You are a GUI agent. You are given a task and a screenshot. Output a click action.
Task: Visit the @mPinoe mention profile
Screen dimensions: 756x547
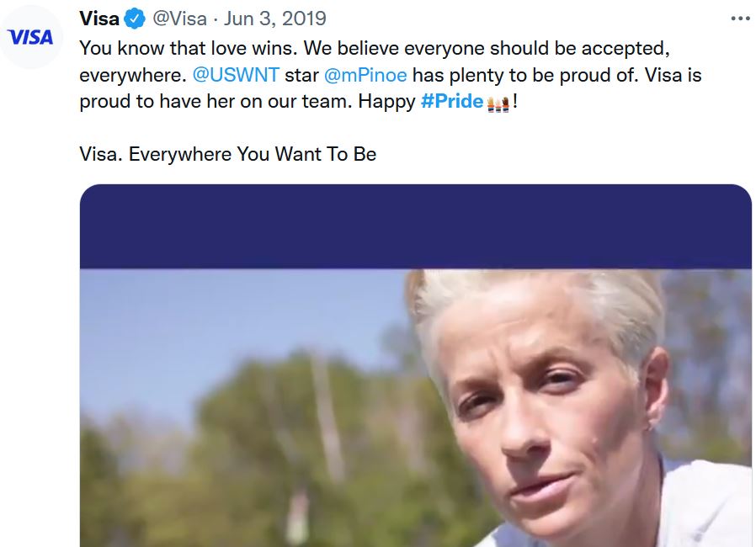coord(365,75)
